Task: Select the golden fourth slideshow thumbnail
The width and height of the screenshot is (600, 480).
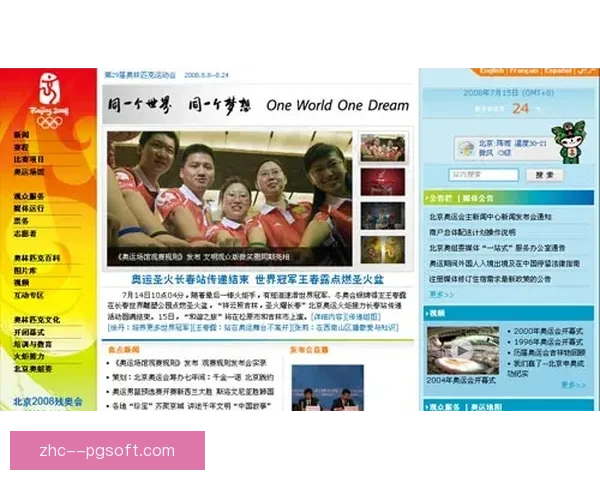Action: pyautogui.click(x=383, y=250)
